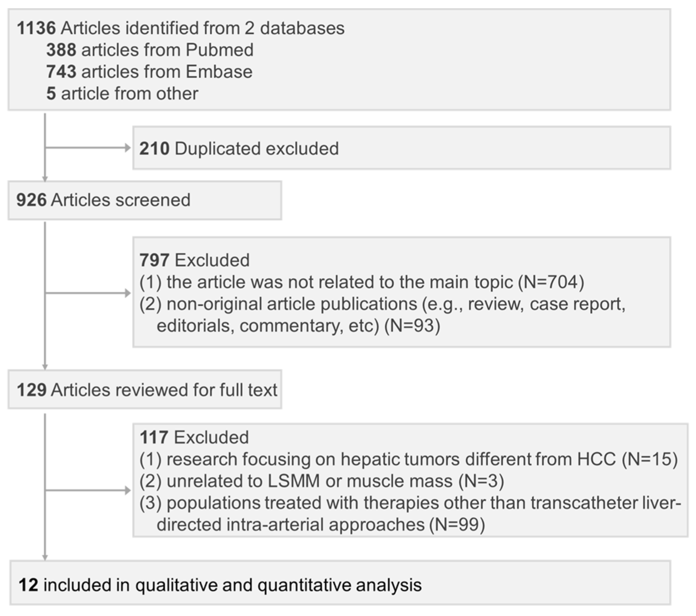This screenshot has width=696, height=616.
Task: Click the down arrowhead above Articles reviewed box
Action: point(45,367)
